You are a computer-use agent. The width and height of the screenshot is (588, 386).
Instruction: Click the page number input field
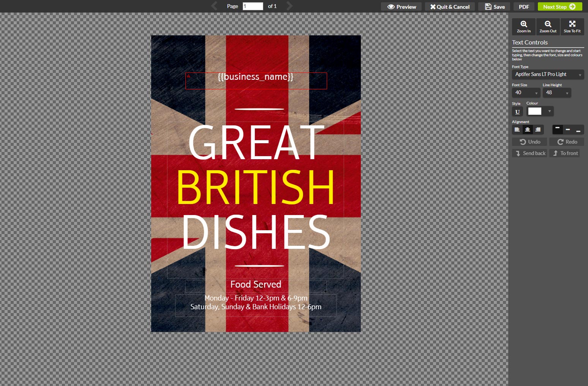click(253, 6)
